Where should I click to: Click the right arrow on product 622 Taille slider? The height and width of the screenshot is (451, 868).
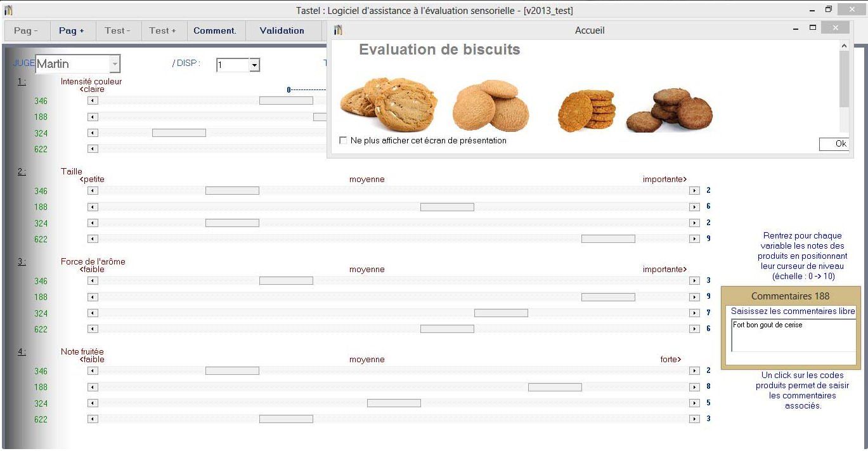pos(694,239)
